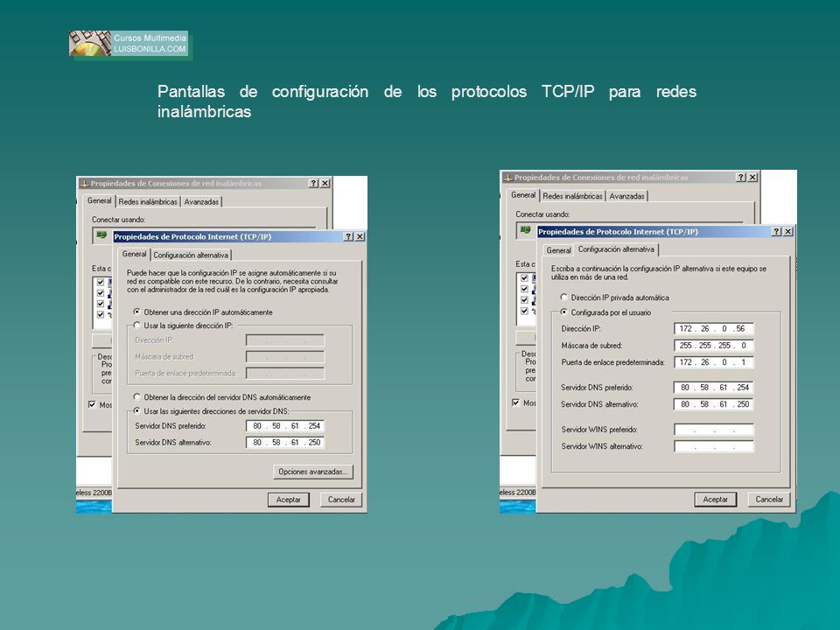This screenshot has width=840, height=630.
Task: Click the empty 'Servidor WINS alternativo' field
Action: 714,445
